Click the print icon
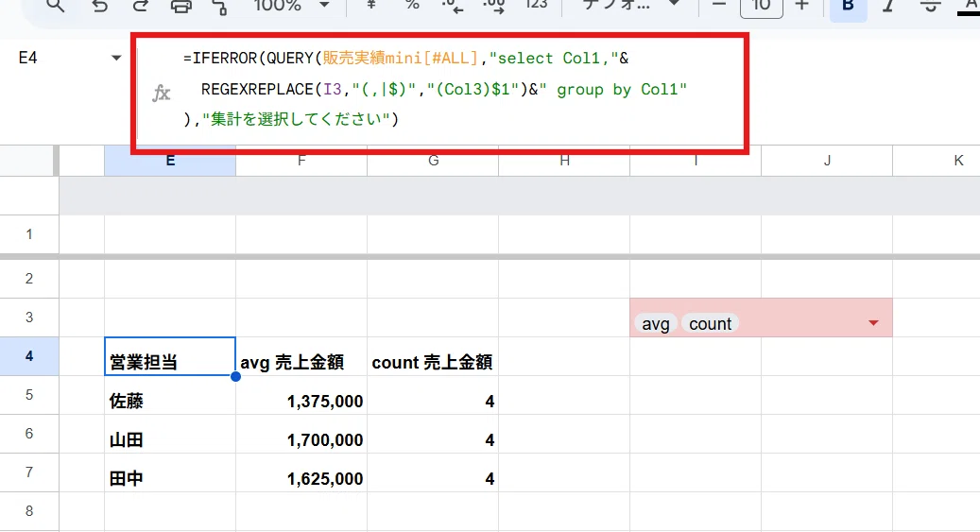980x532 pixels. click(x=181, y=6)
